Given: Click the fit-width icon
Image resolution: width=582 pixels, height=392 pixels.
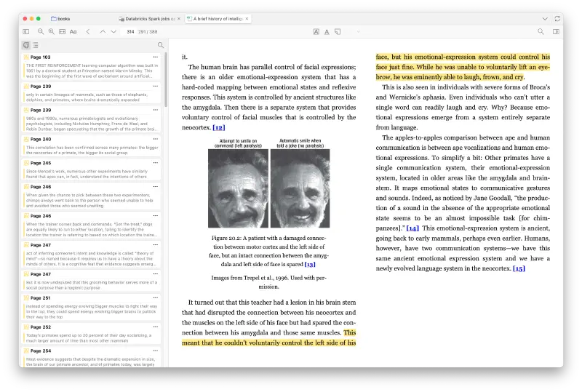Looking at the screenshot, I should [x=62, y=32].
